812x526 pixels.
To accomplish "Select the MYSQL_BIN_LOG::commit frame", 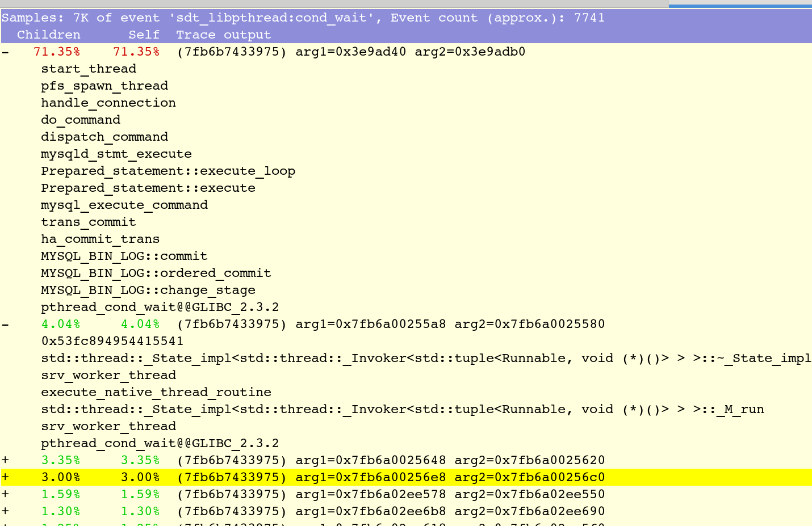I will (124, 256).
